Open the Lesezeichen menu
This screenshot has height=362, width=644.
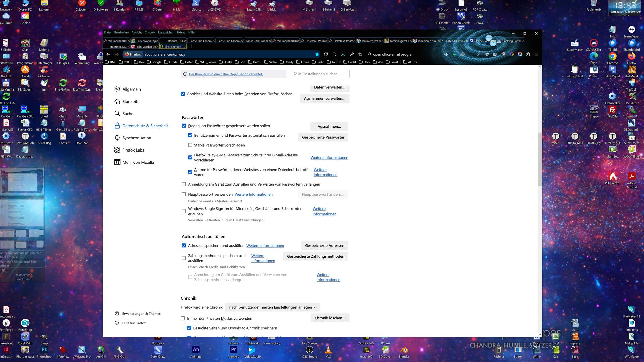pos(166,32)
